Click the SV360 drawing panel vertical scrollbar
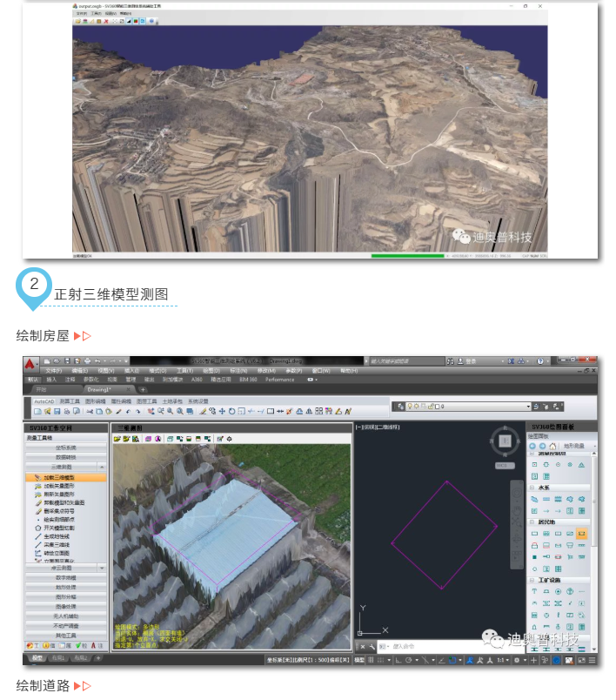The image size is (616, 700). click(594, 552)
